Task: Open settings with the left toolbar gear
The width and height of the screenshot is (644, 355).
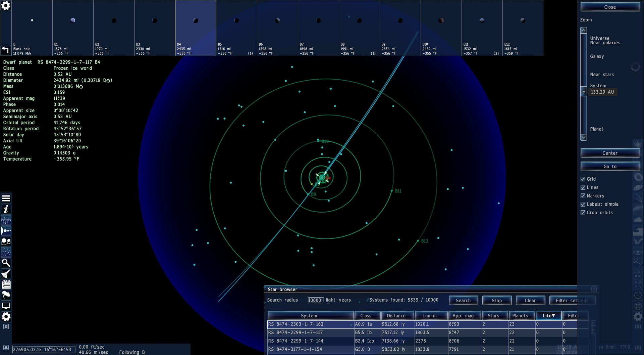Action: tap(6, 317)
